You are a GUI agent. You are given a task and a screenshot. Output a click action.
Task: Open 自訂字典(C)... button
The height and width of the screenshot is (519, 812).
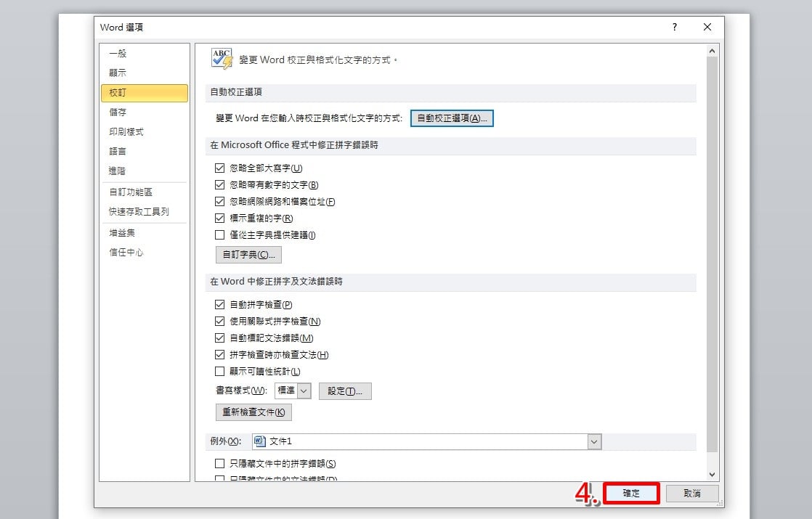click(x=248, y=255)
